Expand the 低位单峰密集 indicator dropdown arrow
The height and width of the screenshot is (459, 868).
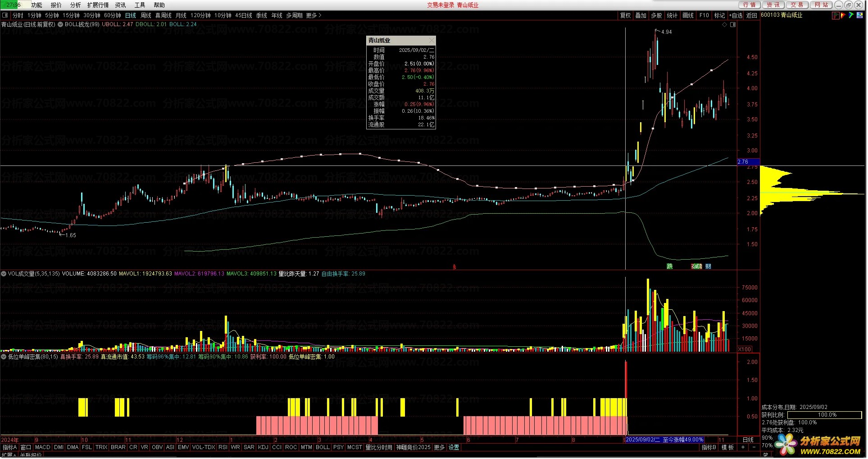click(4, 357)
